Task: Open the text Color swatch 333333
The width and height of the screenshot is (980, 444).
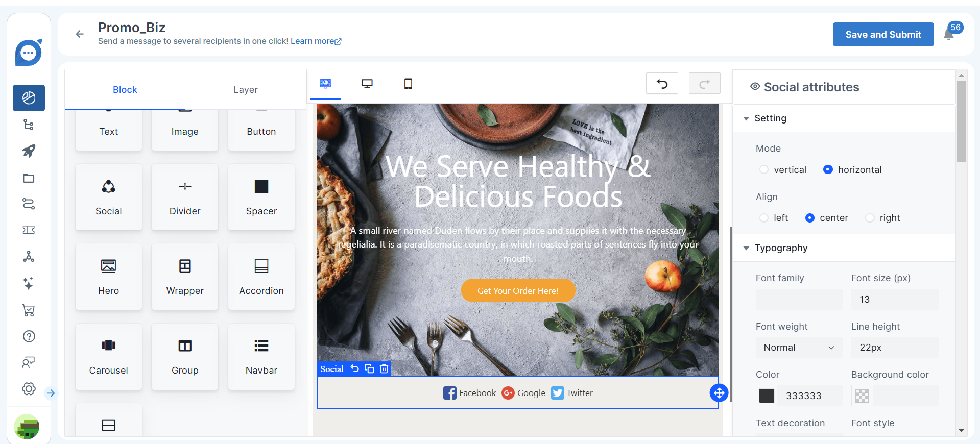Action: (767, 396)
